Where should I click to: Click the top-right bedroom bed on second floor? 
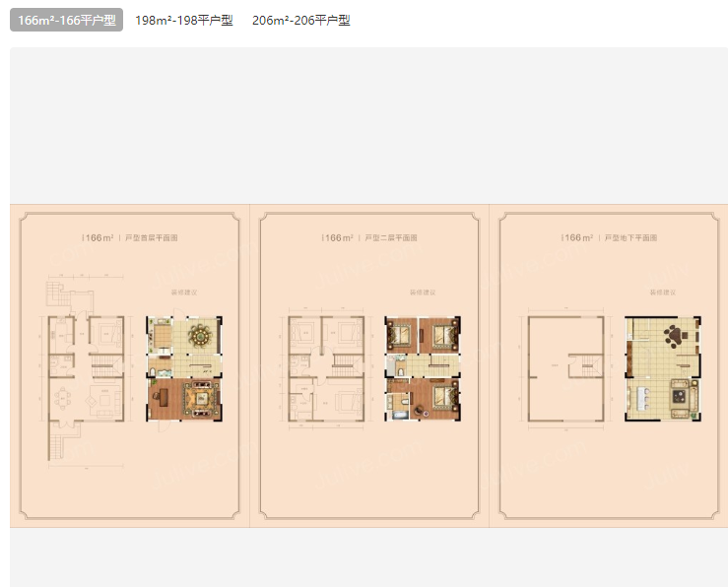click(x=441, y=337)
